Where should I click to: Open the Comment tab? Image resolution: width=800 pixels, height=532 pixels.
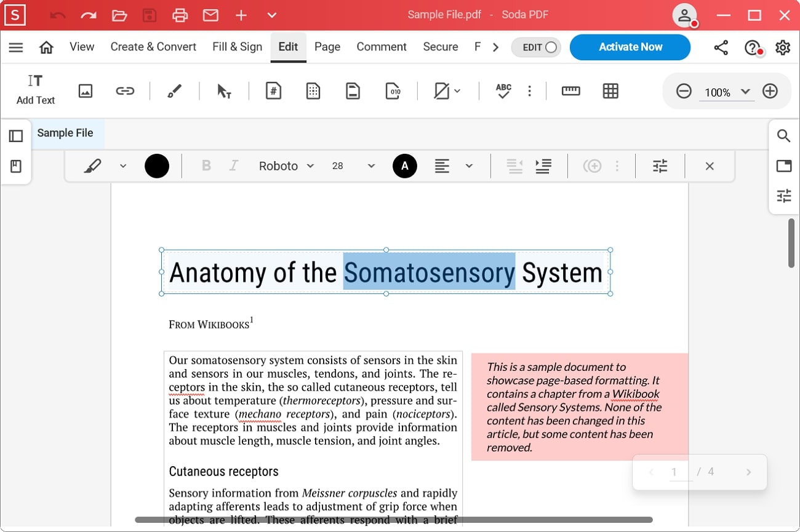coord(382,47)
